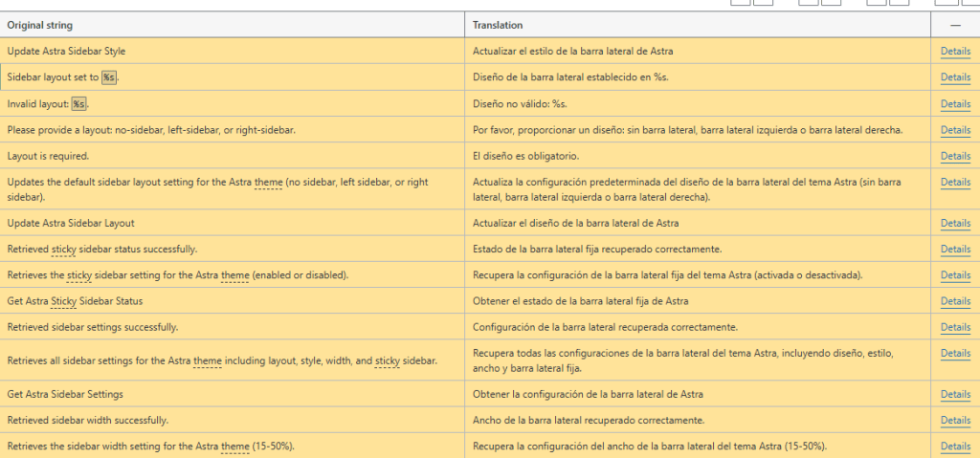
Task: Click the 'Translation' column header
Action: [498, 25]
